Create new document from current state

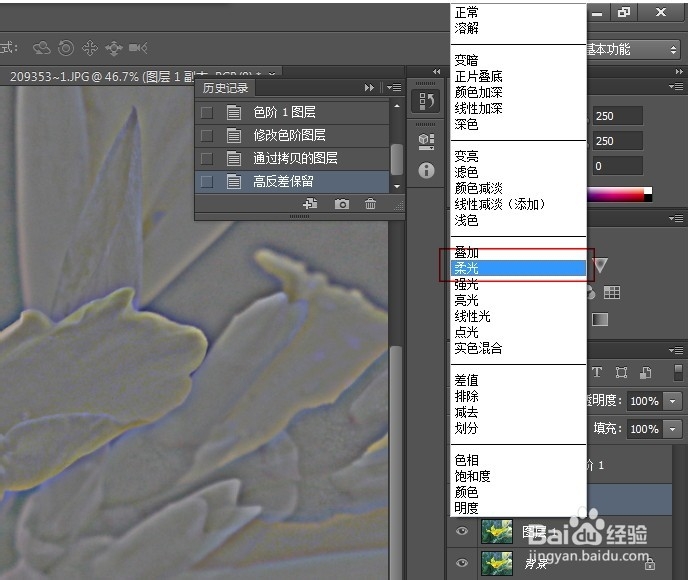[310, 204]
